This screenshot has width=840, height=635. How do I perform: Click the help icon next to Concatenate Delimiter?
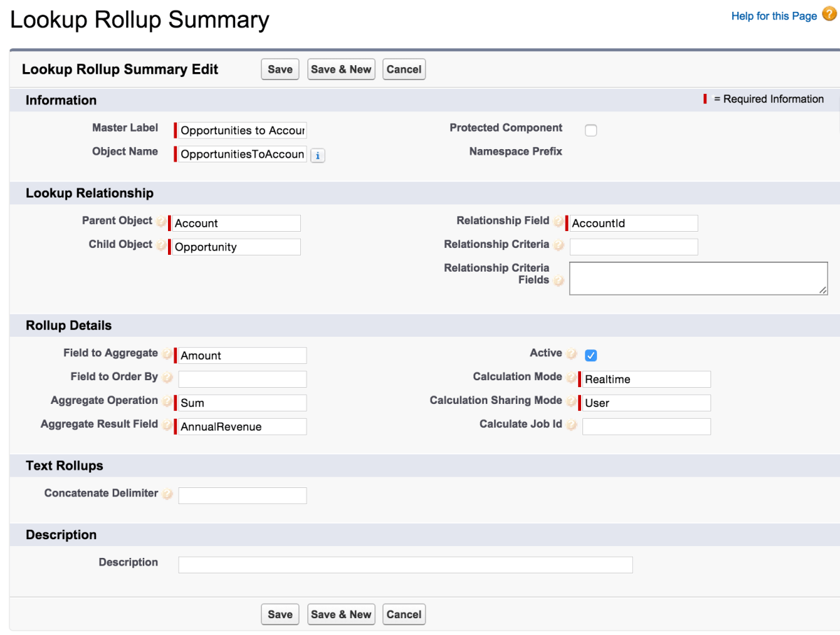tap(167, 495)
